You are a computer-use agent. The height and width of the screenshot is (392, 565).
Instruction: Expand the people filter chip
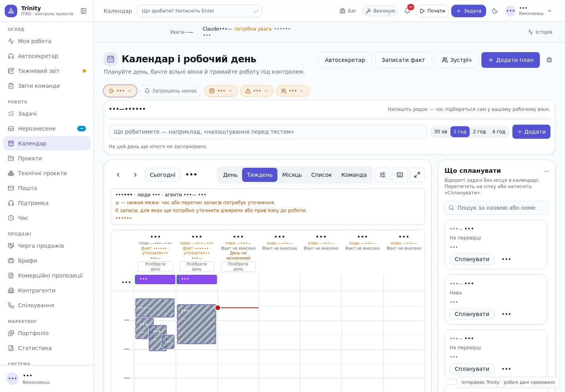pyautogui.click(x=292, y=91)
